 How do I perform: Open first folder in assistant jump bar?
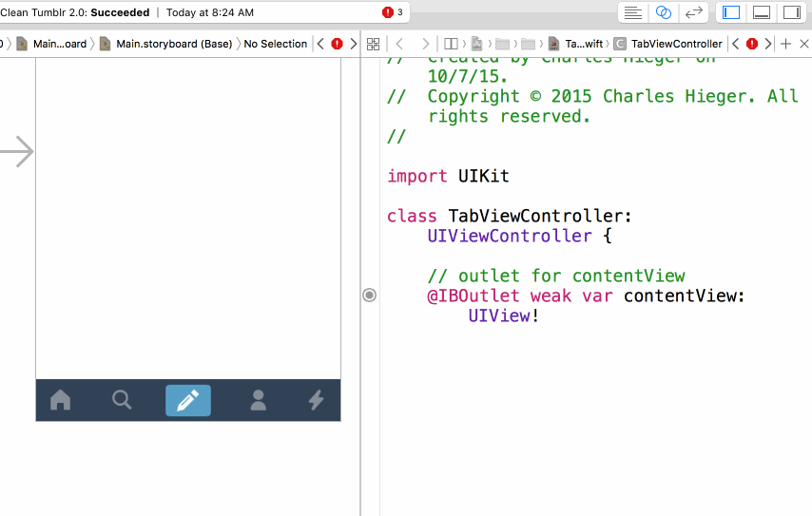point(502,44)
